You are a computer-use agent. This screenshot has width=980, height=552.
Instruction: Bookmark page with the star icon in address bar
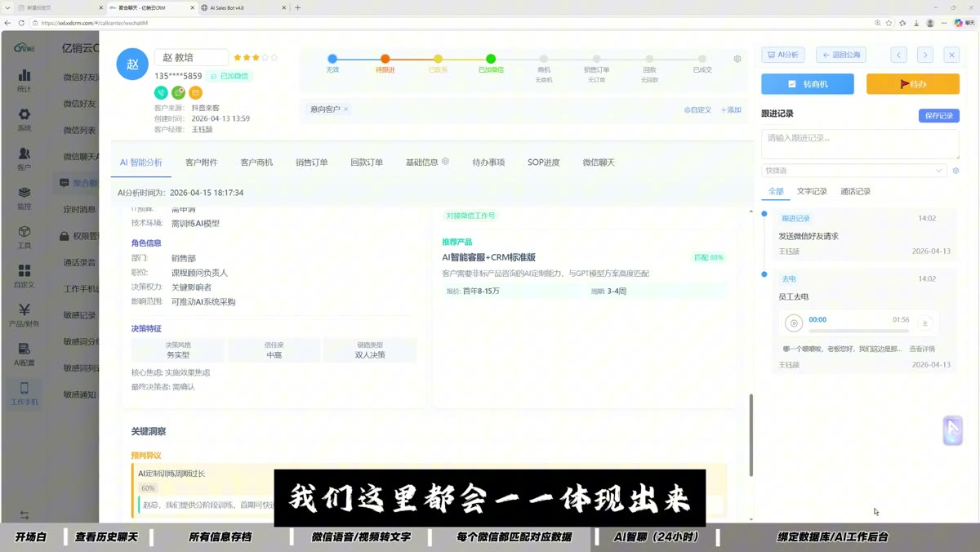point(889,23)
